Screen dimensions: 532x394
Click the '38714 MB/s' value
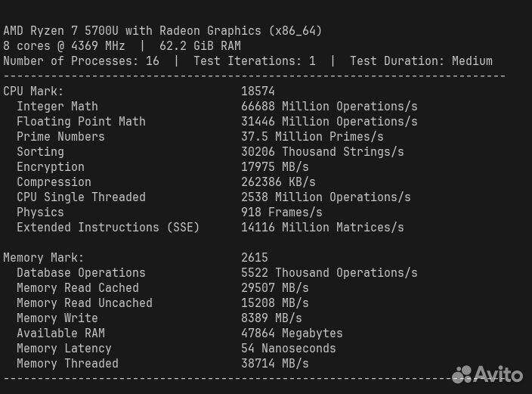(275, 364)
